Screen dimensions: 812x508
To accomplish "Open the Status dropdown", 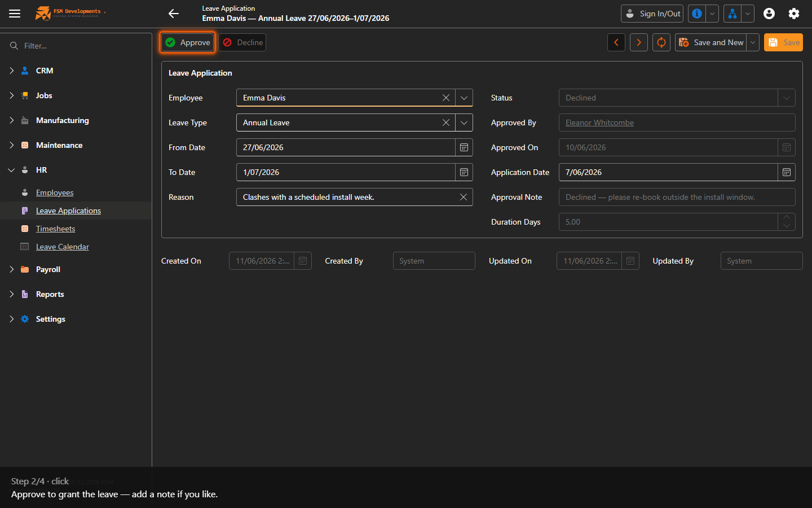I will (787, 98).
